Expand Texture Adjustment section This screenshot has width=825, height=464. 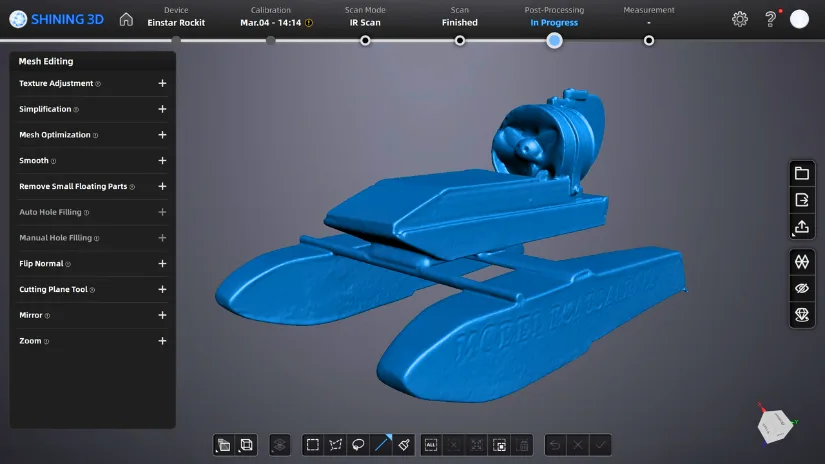tap(162, 83)
